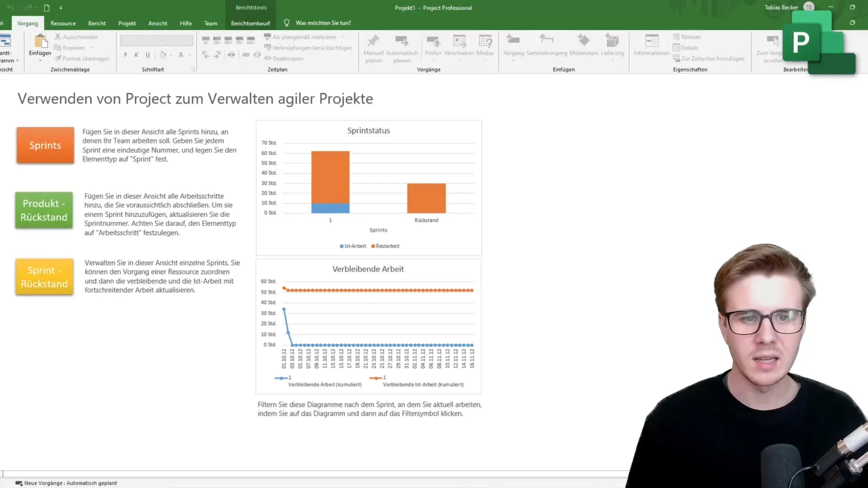
Task: Click the Details icon
Action: tap(676, 47)
